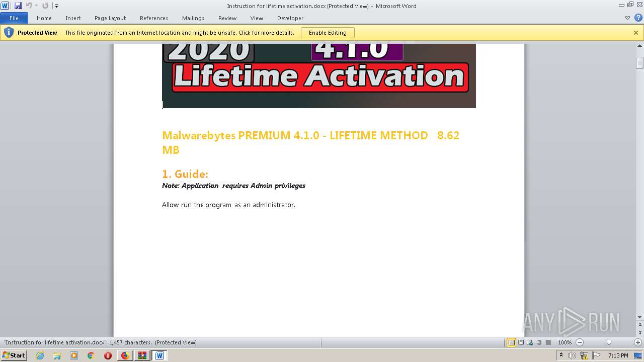Click the Enable Editing button
Viewport: 644px width, 362px height.
328,33
